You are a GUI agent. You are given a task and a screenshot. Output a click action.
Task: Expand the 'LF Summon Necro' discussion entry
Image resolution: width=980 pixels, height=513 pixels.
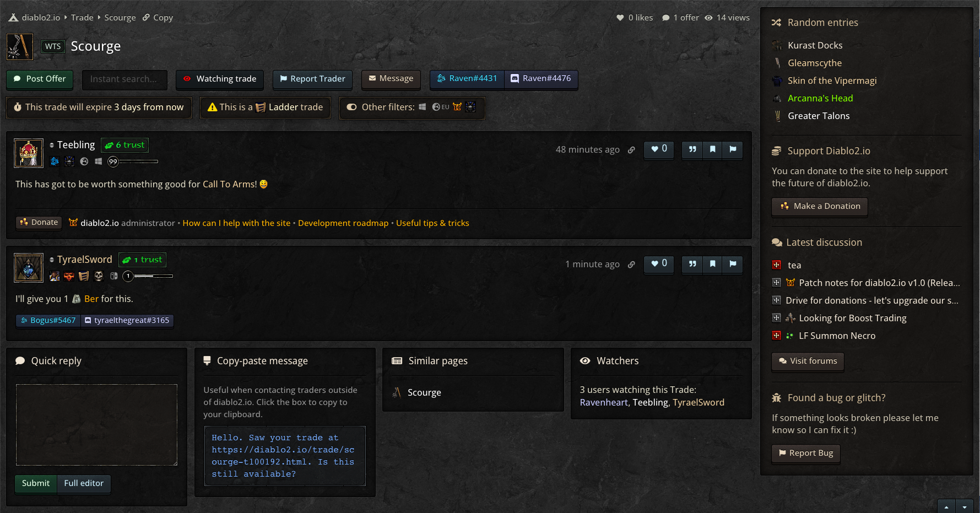[x=776, y=336]
